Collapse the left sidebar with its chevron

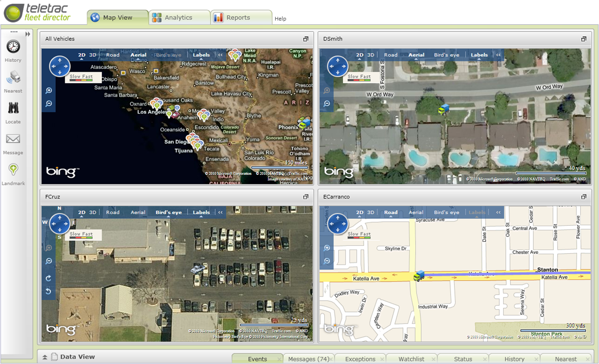click(27, 34)
